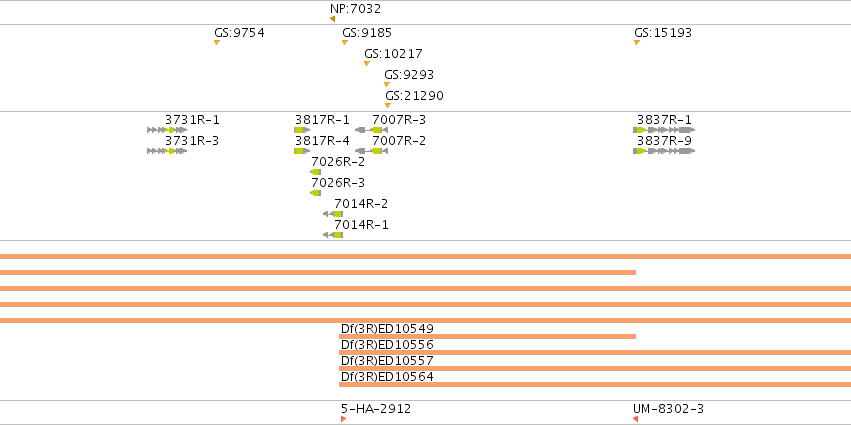Select the Df(3R)ED10557 deficiency bar
The image size is (851, 425).
[x=595, y=369]
